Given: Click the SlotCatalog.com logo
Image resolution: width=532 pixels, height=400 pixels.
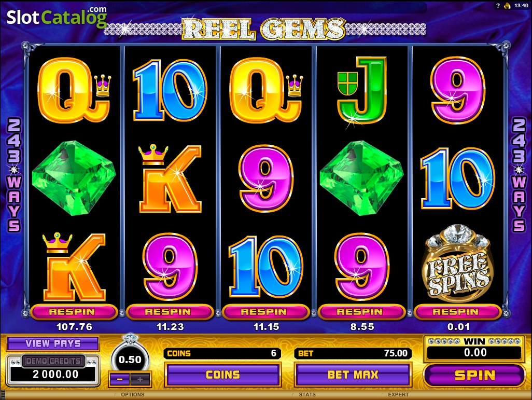Looking at the screenshot, I should (x=57, y=16).
